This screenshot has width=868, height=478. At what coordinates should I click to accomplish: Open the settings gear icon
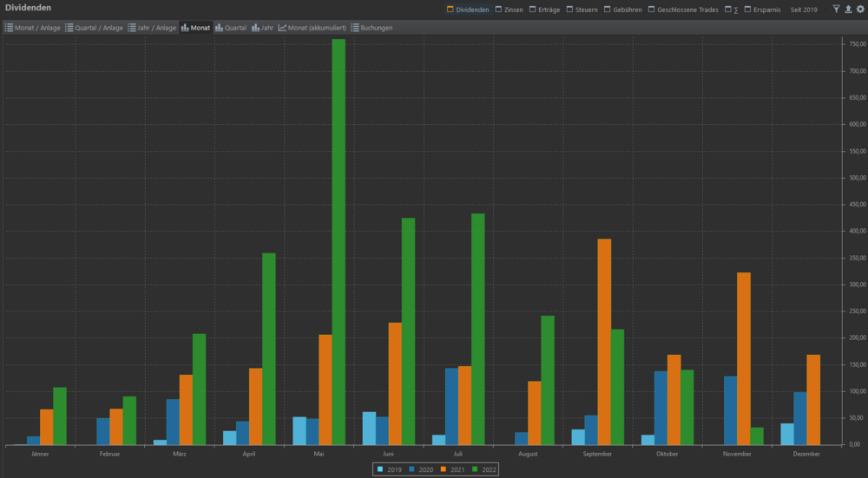[x=860, y=10]
